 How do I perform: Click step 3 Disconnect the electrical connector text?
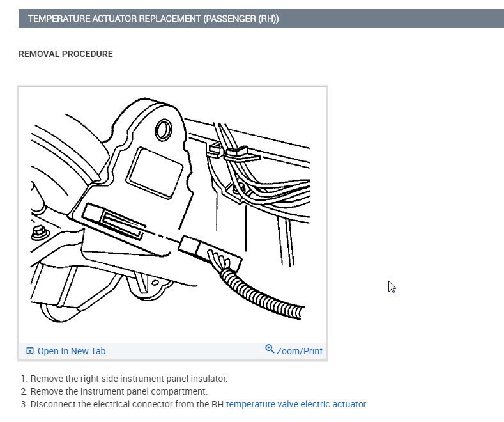[199, 404]
